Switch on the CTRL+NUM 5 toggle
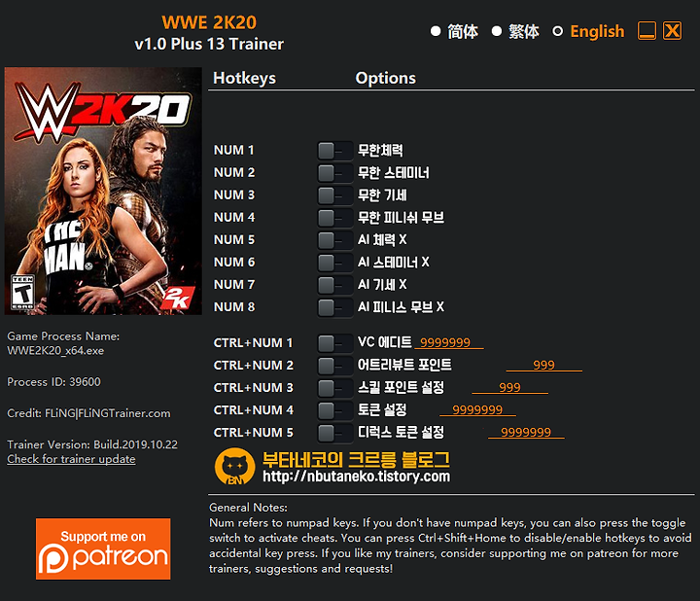 (x=334, y=433)
